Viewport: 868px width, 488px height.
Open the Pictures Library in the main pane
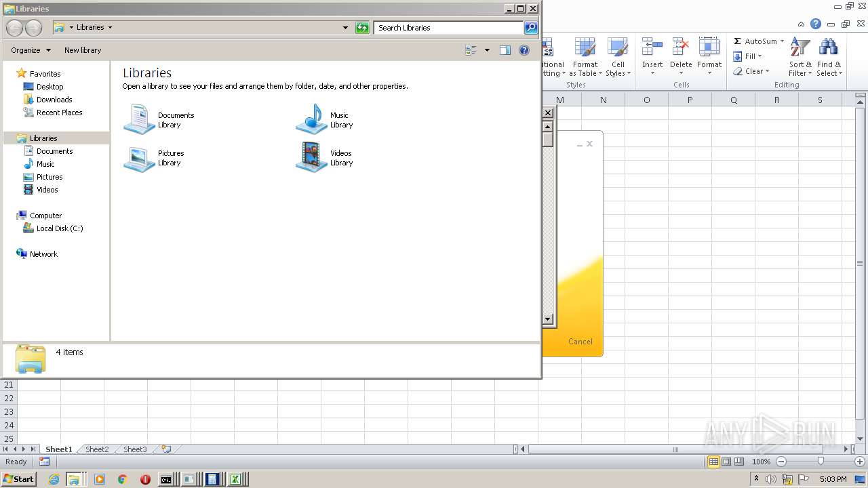tap(155, 158)
